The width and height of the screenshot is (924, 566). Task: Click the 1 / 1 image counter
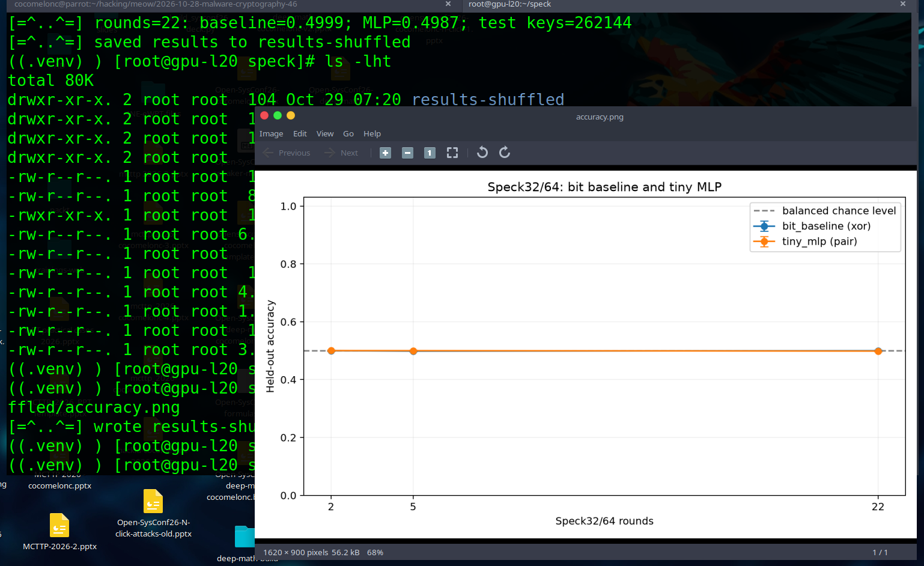tap(880, 552)
